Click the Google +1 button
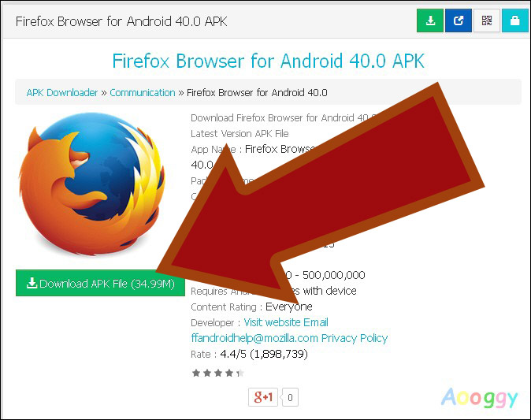The width and height of the screenshot is (531, 420). pyautogui.click(x=263, y=397)
